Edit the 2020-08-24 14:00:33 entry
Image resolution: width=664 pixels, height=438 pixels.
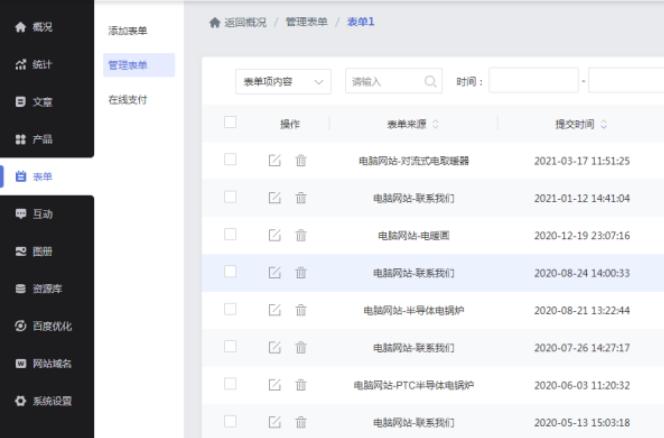275,272
